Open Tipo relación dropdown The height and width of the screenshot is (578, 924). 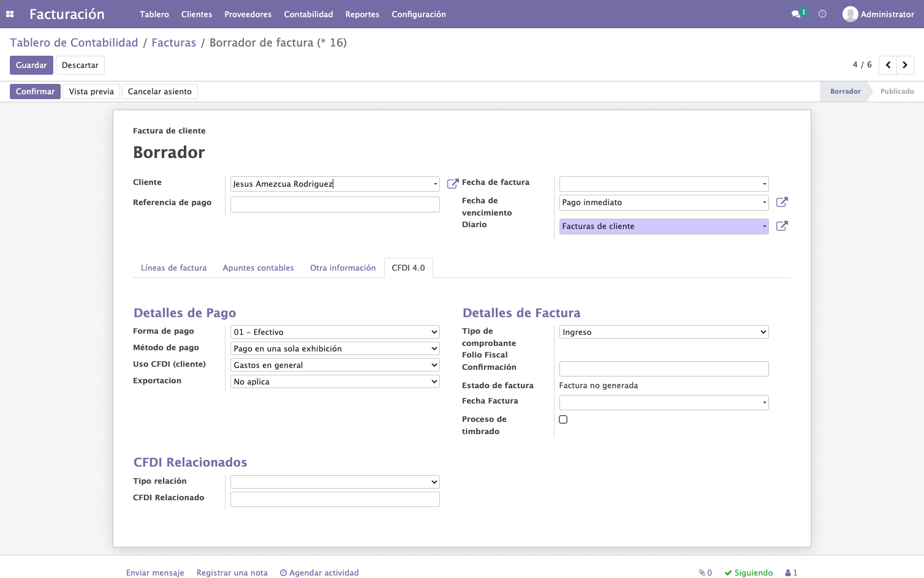(x=335, y=482)
